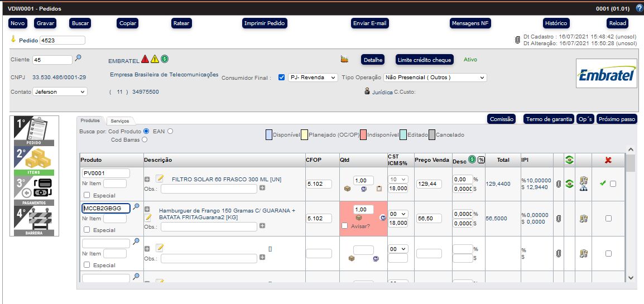Screen dimensions: 644x304
Task: Select the Produtos tab
Action: pyautogui.click(x=90, y=120)
